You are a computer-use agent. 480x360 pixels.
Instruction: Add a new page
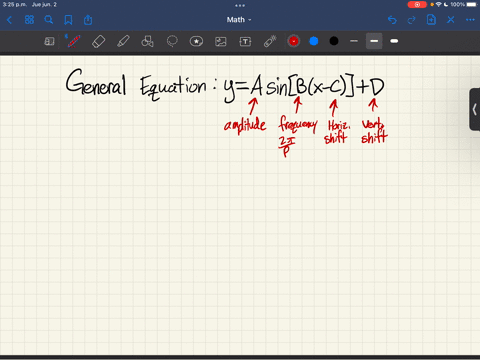pos(431,20)
